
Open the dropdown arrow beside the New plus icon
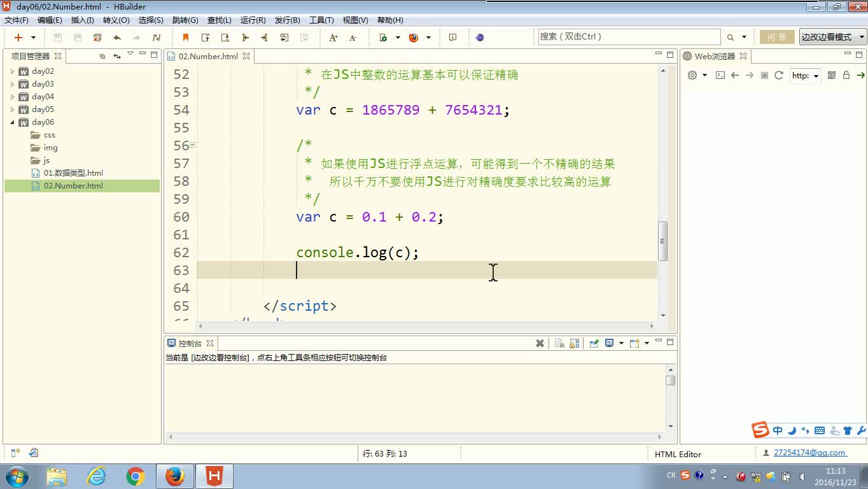[33, 38]
